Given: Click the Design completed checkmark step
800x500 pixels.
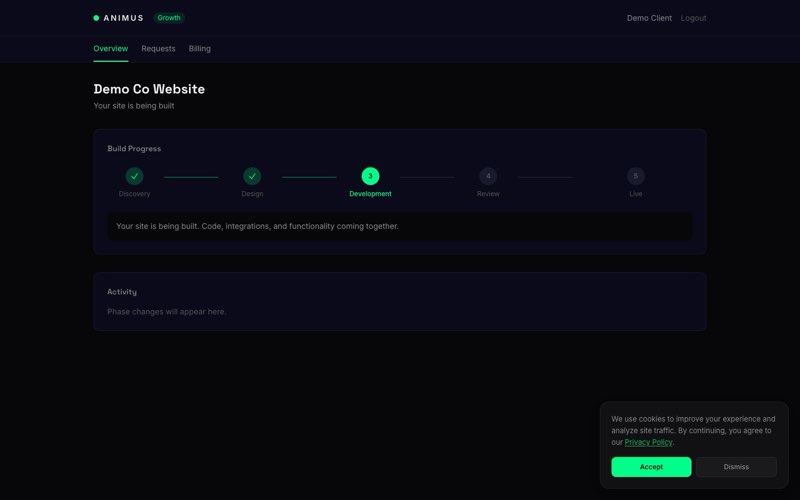Looking at the screenshot, I should tap(252, 176).
